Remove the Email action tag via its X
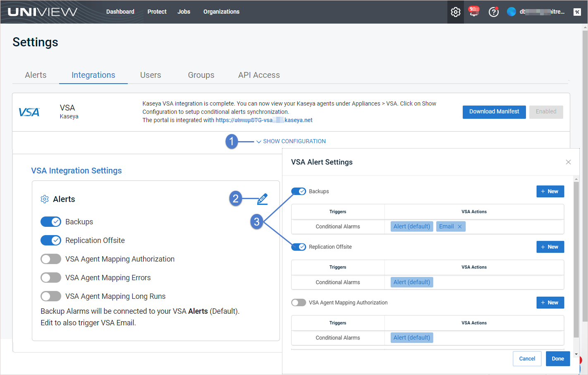Image resolution: width=588 pixels, height=375 pixels. [459, 226]
